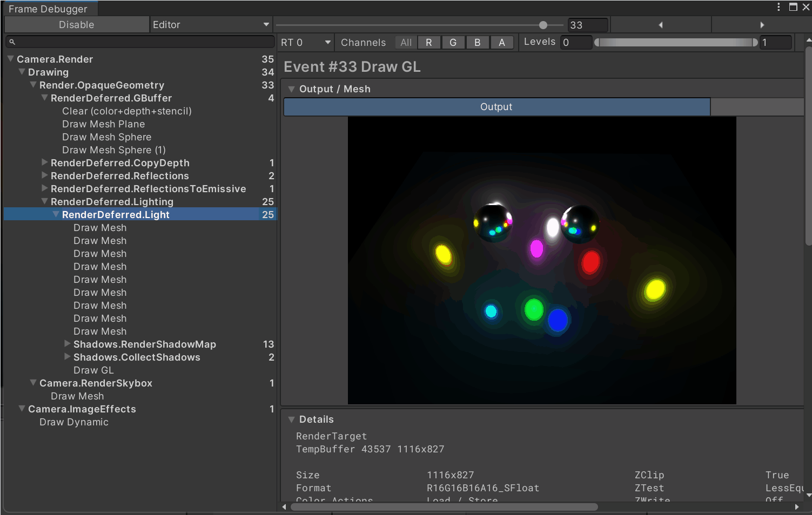This screenshot has width=812, height=515.
Task: Click the search magnifier icon
Action: pyautogui.click(x=12, y=42)
